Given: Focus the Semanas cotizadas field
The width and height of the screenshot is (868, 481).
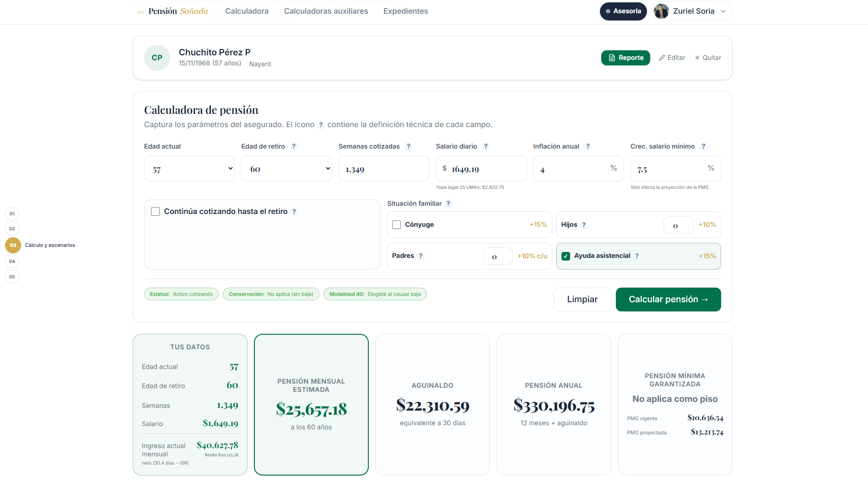Looking at the screenshot, I should [x=383, y=169].
